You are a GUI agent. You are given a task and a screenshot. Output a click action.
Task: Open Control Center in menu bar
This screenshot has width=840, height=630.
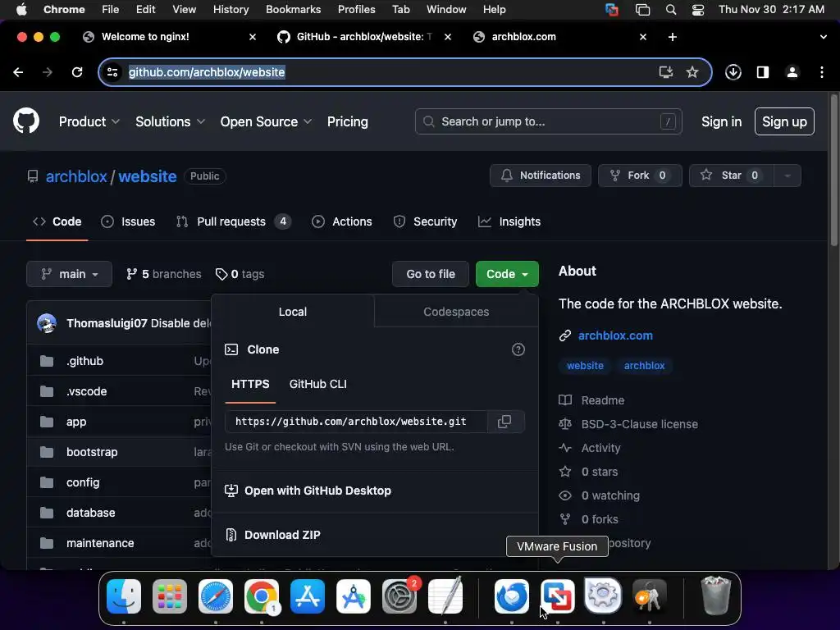pos(698,10)
